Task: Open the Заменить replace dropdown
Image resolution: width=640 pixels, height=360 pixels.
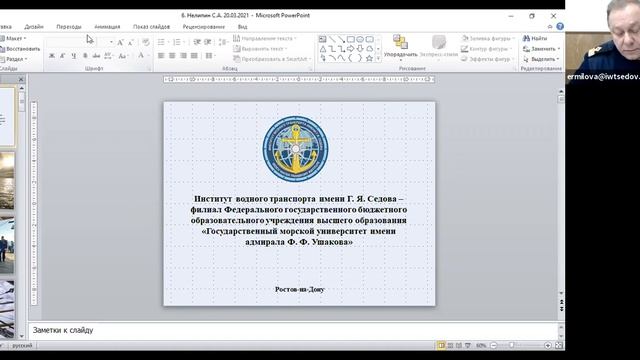Action: point(542,49)
